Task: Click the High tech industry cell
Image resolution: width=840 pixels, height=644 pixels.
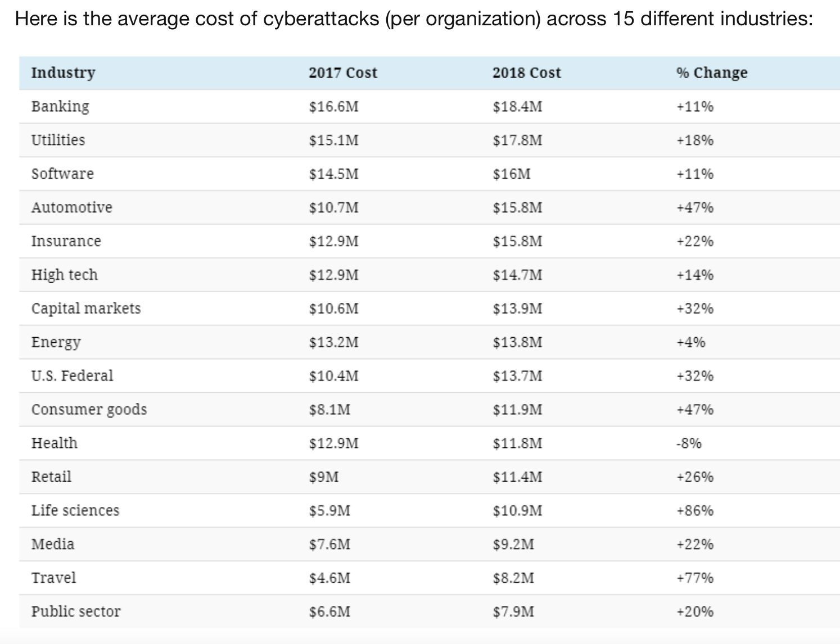Action: pos(64,275)
